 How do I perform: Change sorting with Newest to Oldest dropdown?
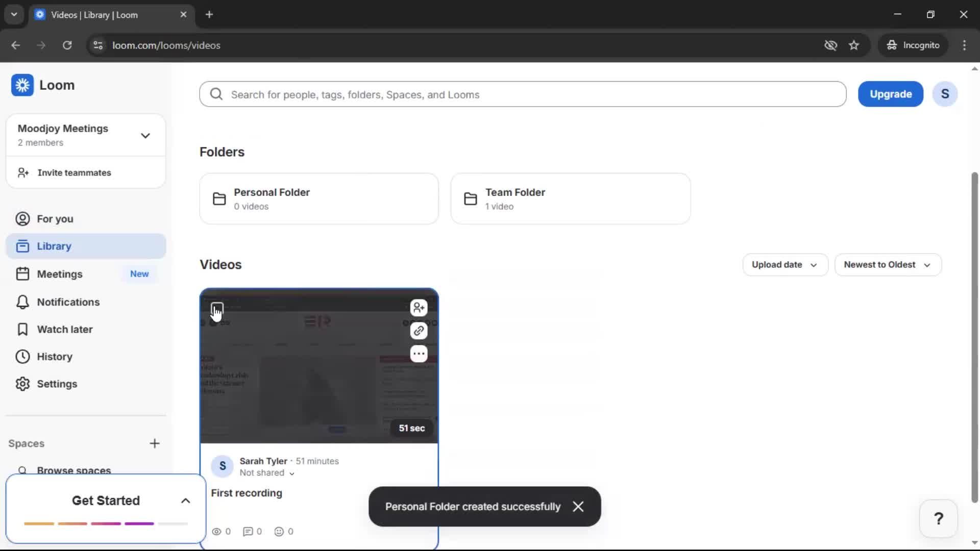[x=888, y=264]
